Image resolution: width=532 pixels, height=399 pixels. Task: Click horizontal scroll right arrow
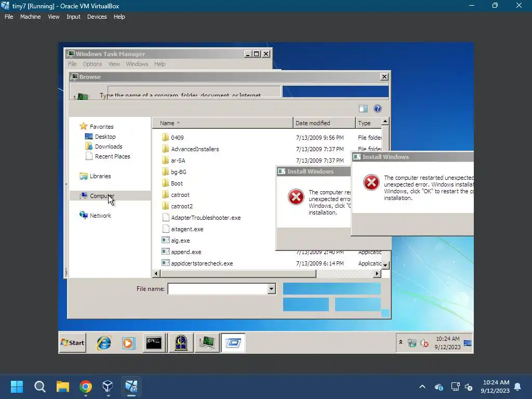pyautogui.click(x=377, y=273)
